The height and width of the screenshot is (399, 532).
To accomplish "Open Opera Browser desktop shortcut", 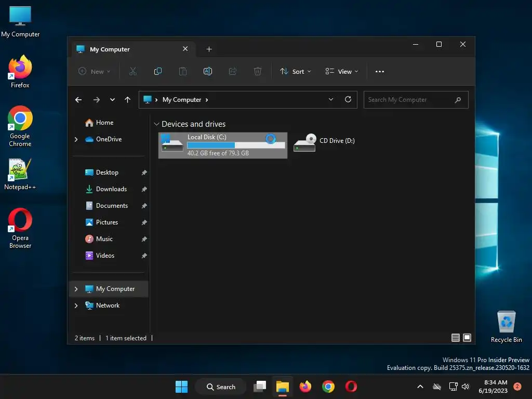I will tap(20, 229).
